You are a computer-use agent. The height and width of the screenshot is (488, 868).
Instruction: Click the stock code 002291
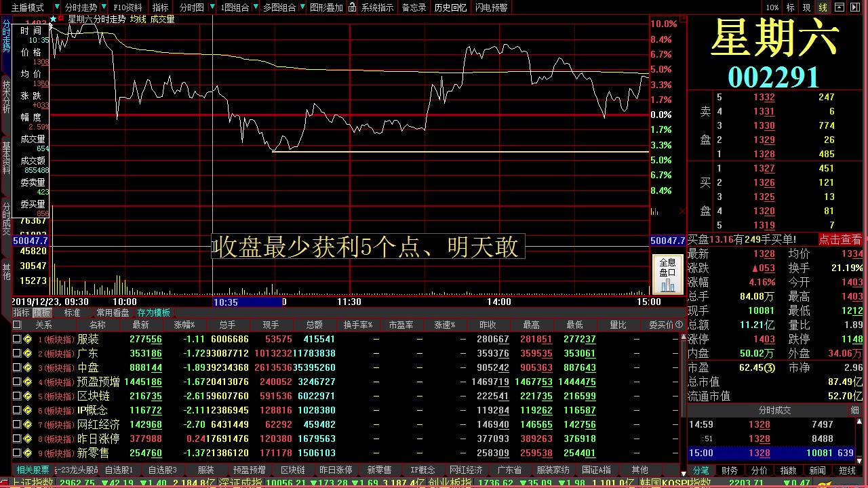tap(774, 77)
